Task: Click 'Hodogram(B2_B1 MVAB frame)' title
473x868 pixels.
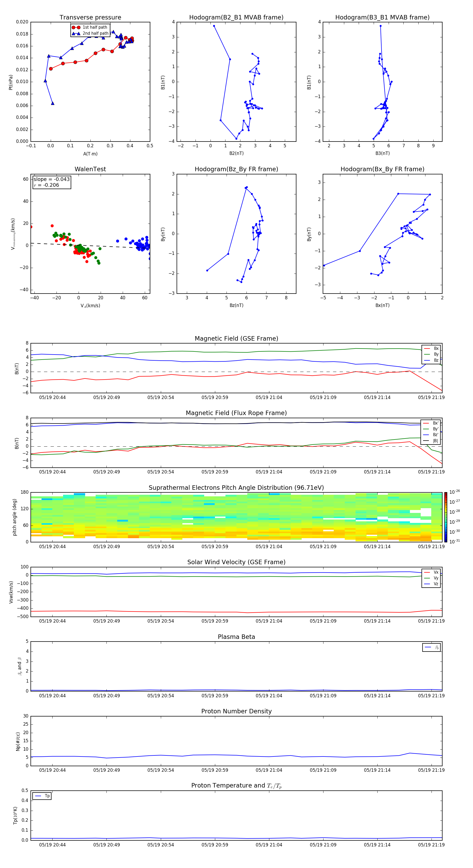Action: pyautogui.click(x=236, y=18)
